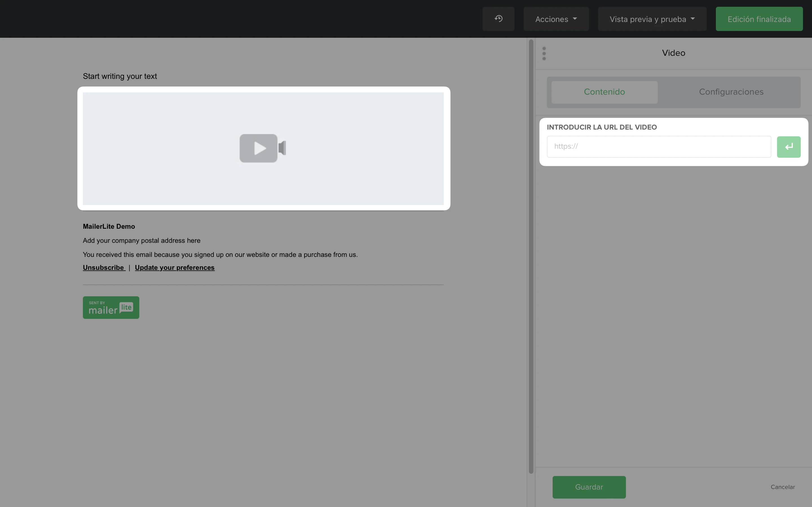Click the vertical three-dot drag handle
The image size is (812, 507).
(x=544, y=54)
